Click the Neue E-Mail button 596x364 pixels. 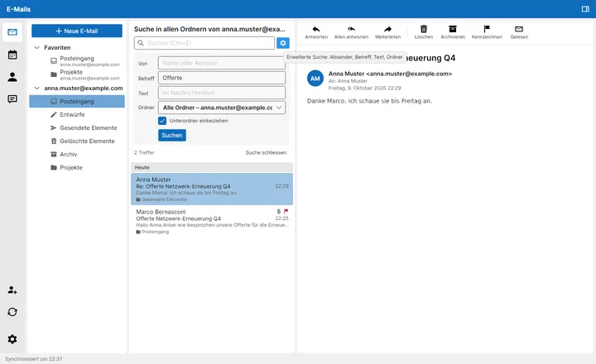click(77, 31)
